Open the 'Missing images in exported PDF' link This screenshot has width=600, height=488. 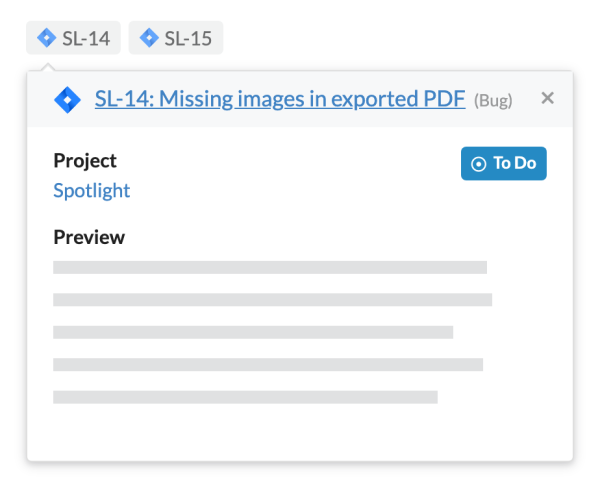click(279, 99)
